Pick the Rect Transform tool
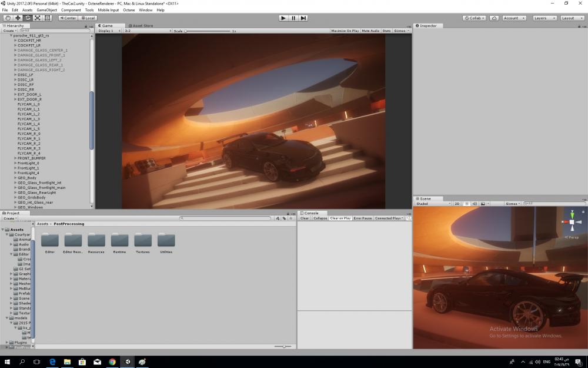 [x=48, y=18]
